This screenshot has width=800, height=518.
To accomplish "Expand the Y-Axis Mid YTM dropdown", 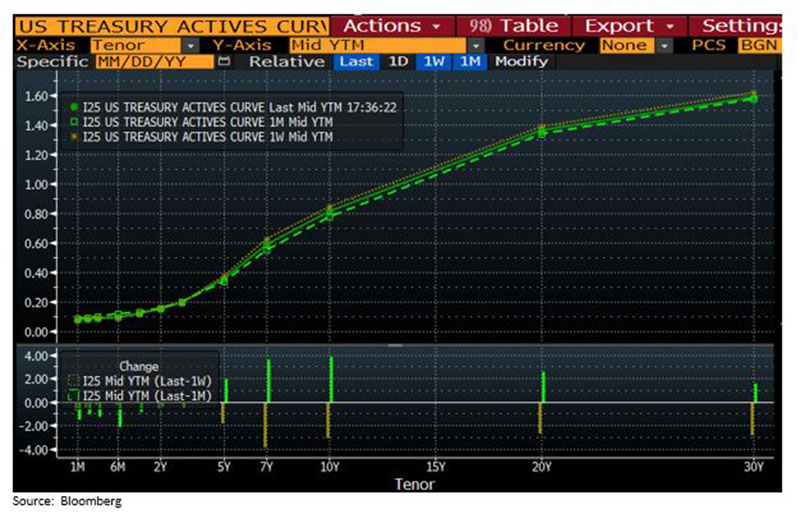I will (x=476, y=45).
